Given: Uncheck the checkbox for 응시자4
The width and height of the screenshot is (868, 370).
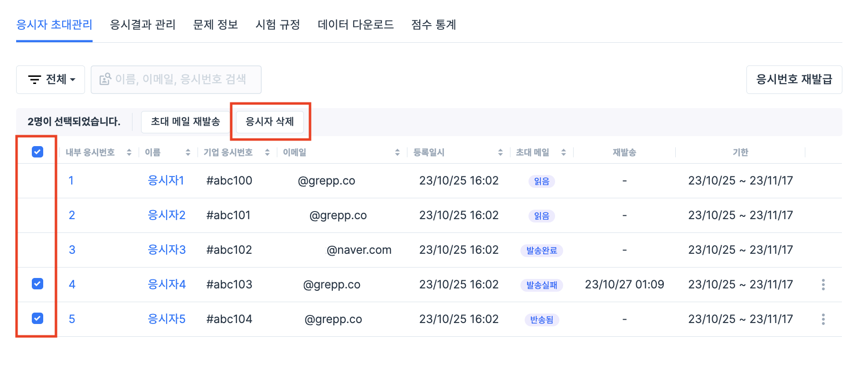Looking at the screenshot, I should (x=38, y=284).
